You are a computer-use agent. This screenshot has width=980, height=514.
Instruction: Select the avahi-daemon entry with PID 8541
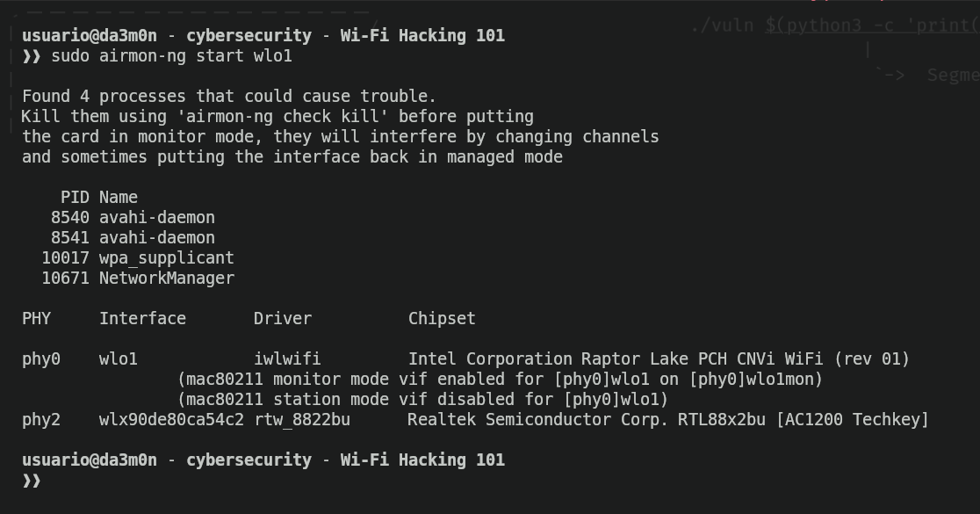[156, 237]
